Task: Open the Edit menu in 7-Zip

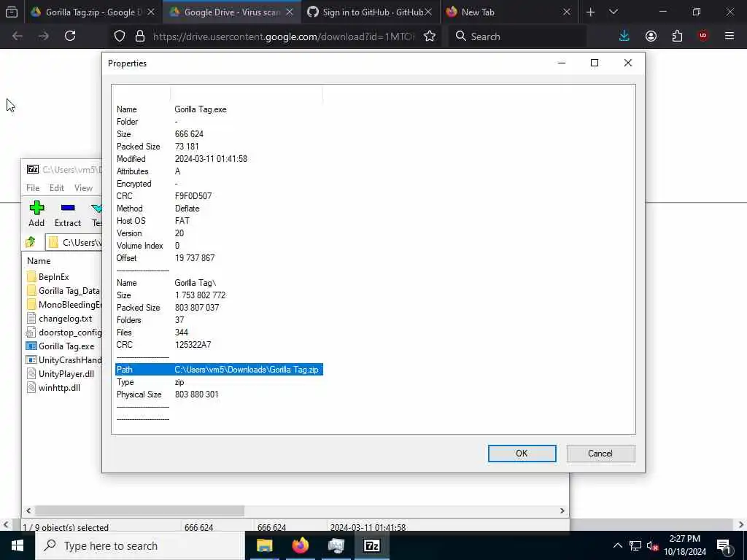Action: [57, 188]
